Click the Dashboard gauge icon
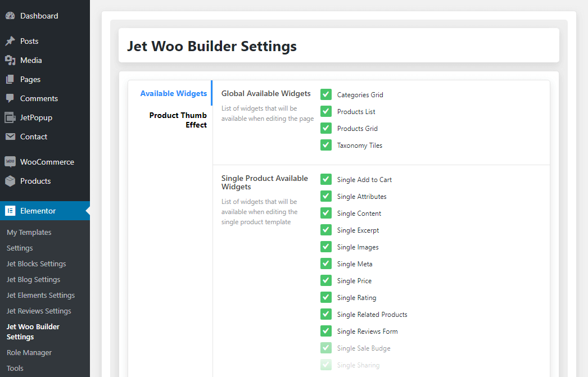This screenshot has width=588, height=377. (10, 16)
